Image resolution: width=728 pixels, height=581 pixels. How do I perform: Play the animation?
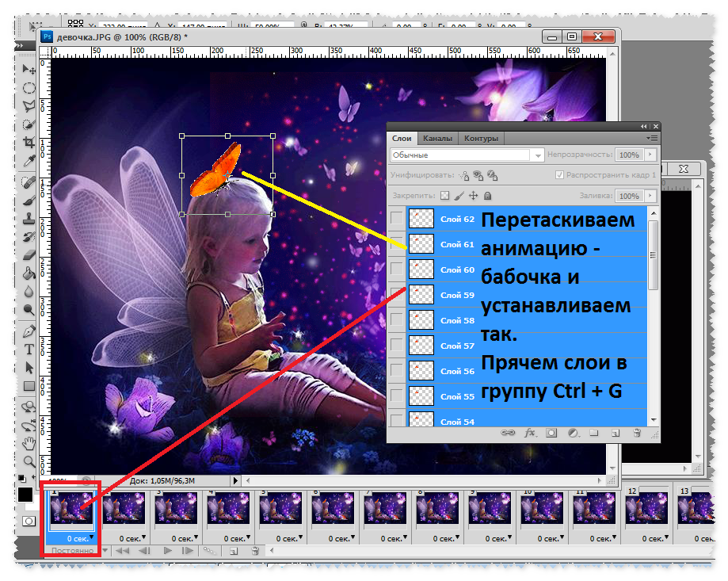click(x=168, y=550)
